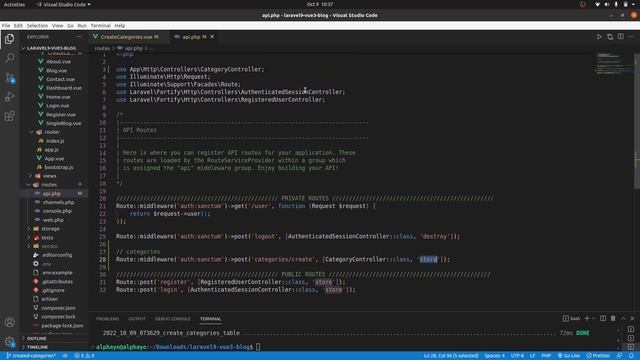Open the File menu

coord(6,25)
